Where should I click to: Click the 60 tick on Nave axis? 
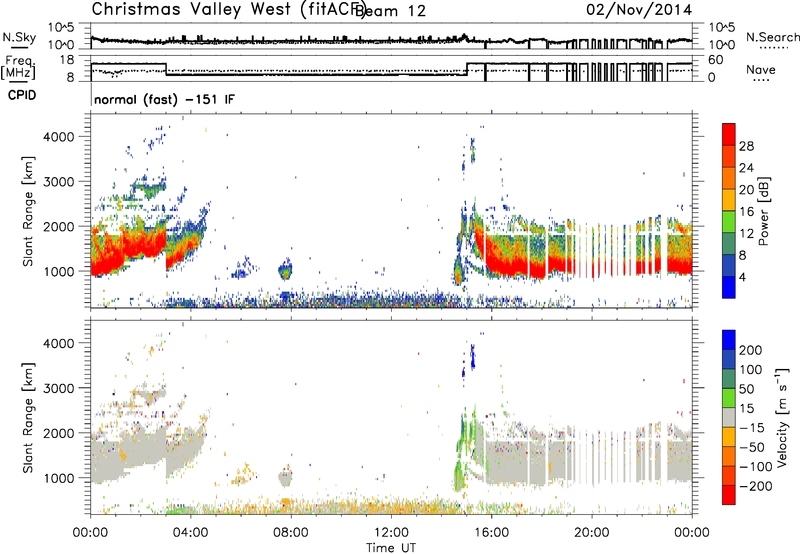(716, 60)
